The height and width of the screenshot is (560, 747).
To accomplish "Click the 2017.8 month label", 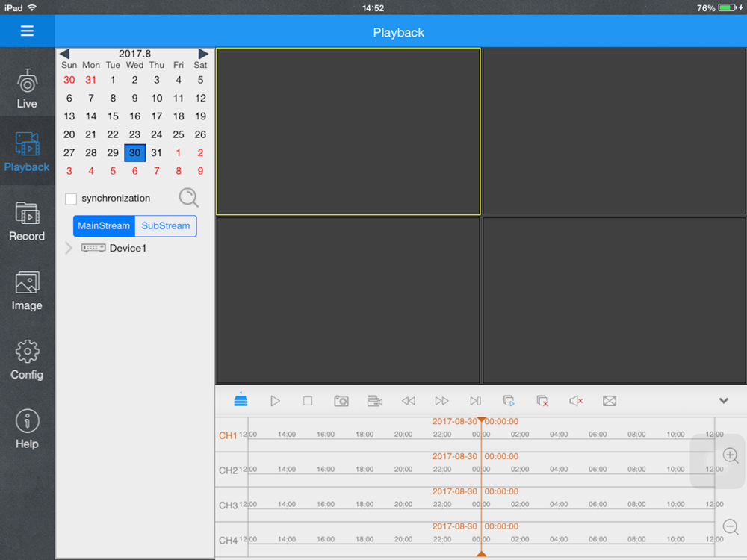I will (x=134, y=53).
